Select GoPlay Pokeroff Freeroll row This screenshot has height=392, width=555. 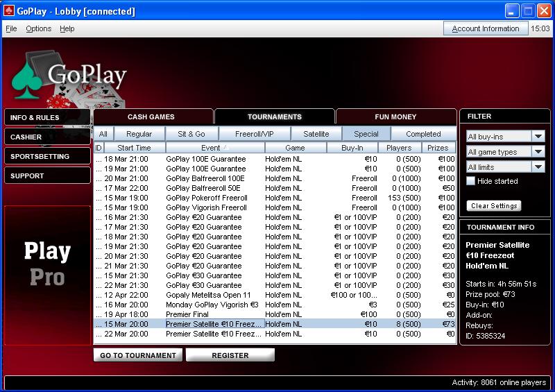pos(275,198)
